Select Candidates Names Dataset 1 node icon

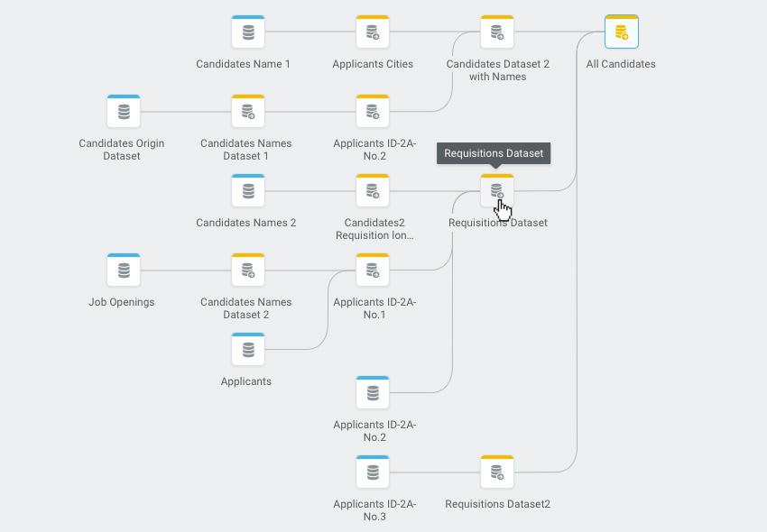pyautogui.click(x=248, y=112)
